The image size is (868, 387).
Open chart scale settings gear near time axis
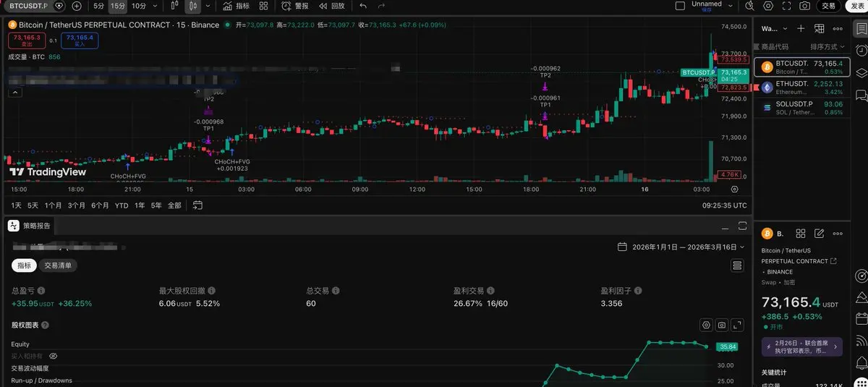pyautogui.click(x=734, y=189)
